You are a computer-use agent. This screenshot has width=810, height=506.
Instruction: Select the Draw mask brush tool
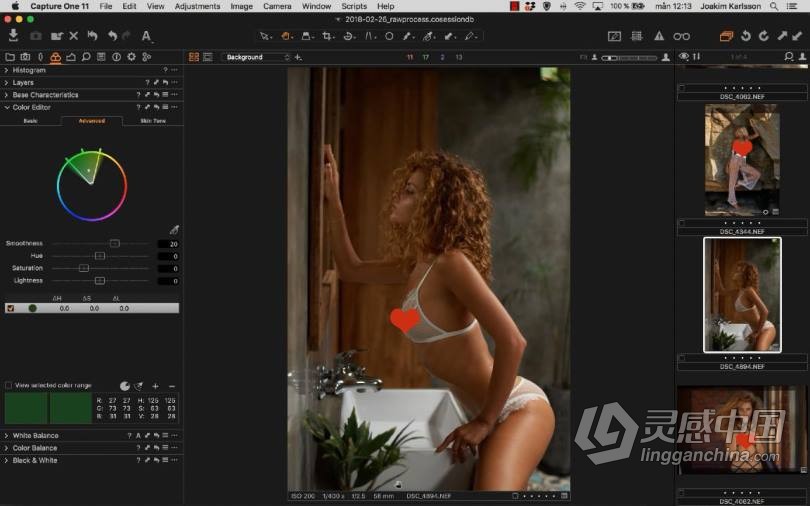click(x=408, y=36)
